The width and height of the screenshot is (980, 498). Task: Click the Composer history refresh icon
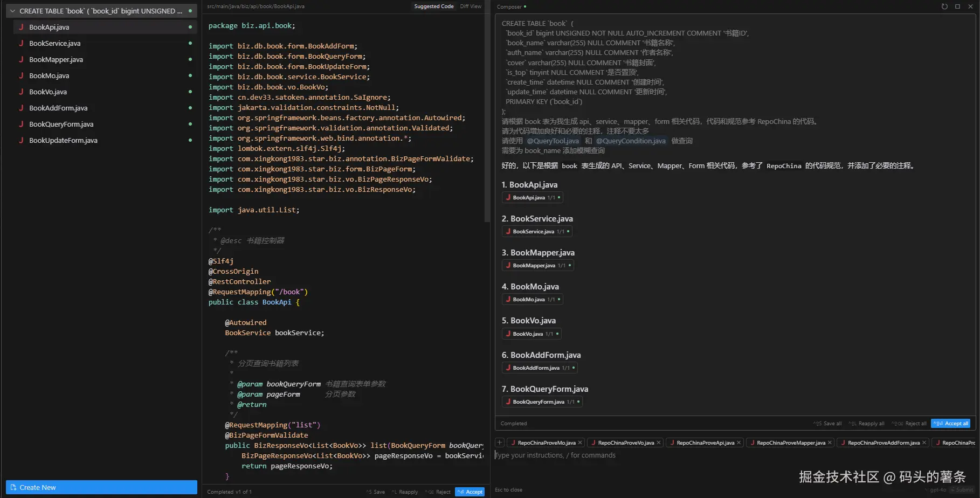tap(944, 6)
